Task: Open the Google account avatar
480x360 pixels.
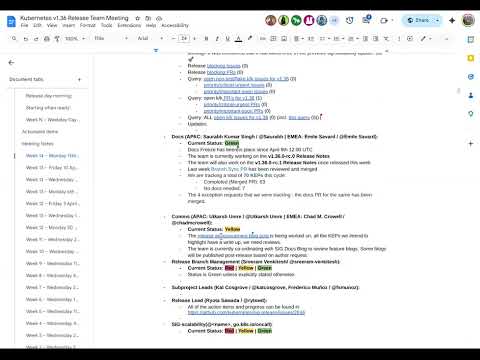Action: [x=468, y=21]
